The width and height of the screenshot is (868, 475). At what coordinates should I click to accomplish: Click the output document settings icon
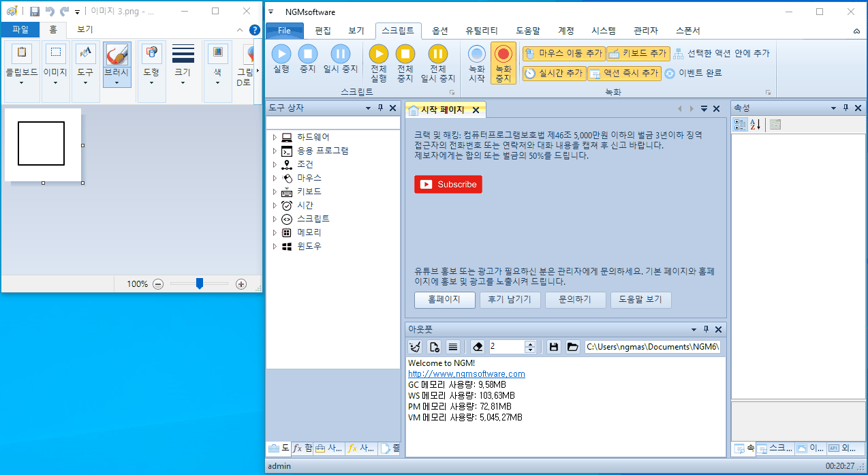pos(435,347)
